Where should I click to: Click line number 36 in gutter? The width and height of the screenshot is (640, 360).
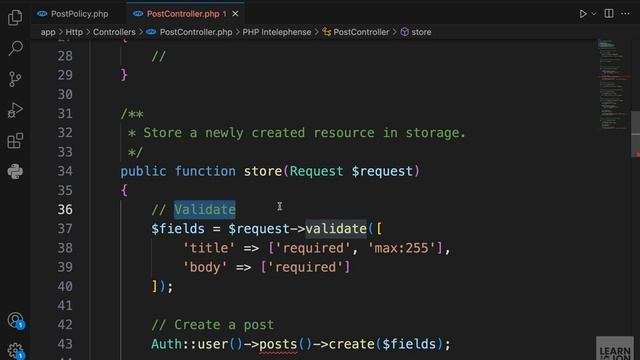pyautogui.click(x=65, y=209)
